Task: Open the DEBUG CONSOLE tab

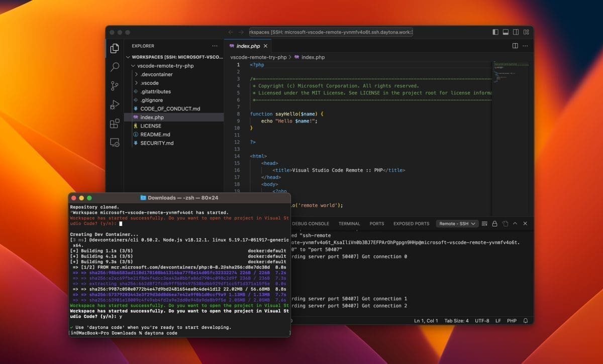Action: [312, 223]
